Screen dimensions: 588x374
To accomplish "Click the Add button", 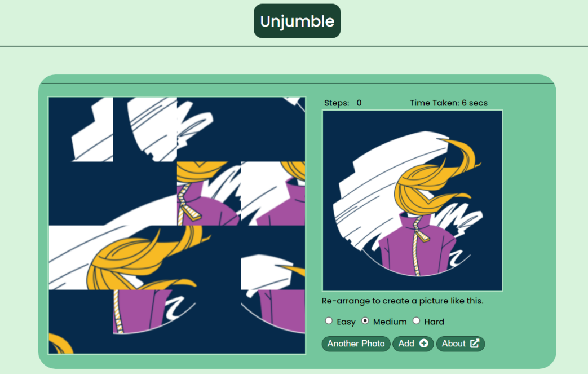I will 413,344.
